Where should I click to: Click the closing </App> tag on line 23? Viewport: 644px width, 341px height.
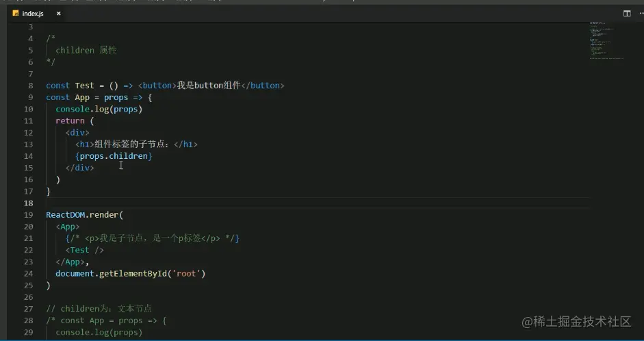[70, 262]
